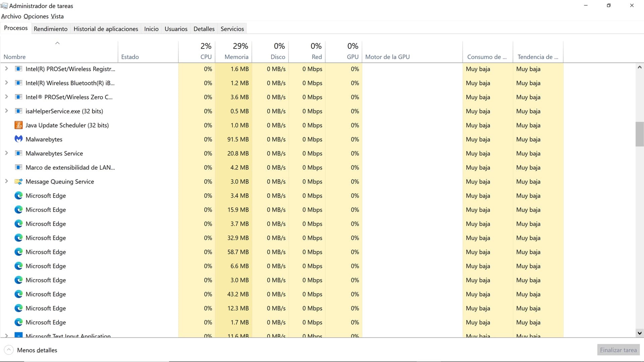Click the Edge icon using 3.0 MB
This screenshot has height=362, width=644.
point(19,280)
